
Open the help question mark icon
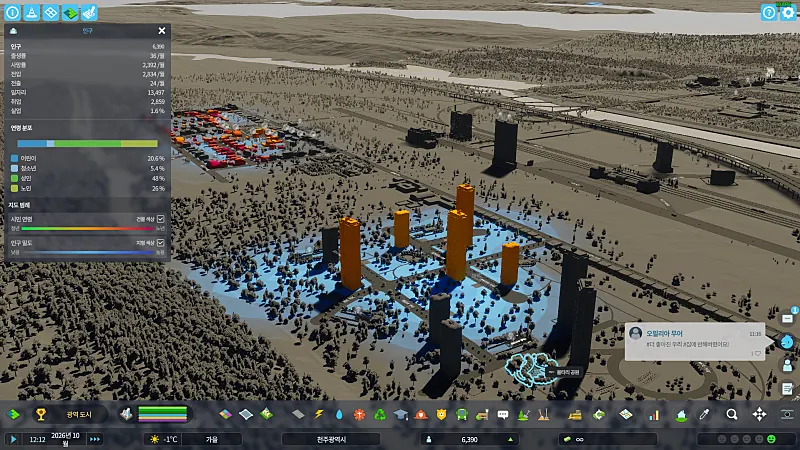tap(769, 12)
